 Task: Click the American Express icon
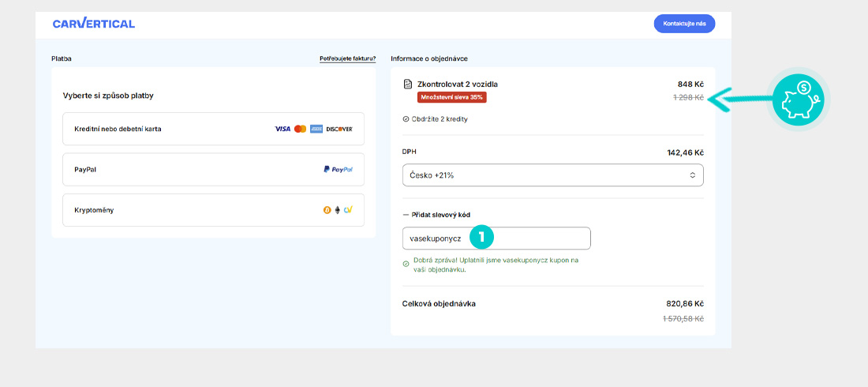coord(316,129)
